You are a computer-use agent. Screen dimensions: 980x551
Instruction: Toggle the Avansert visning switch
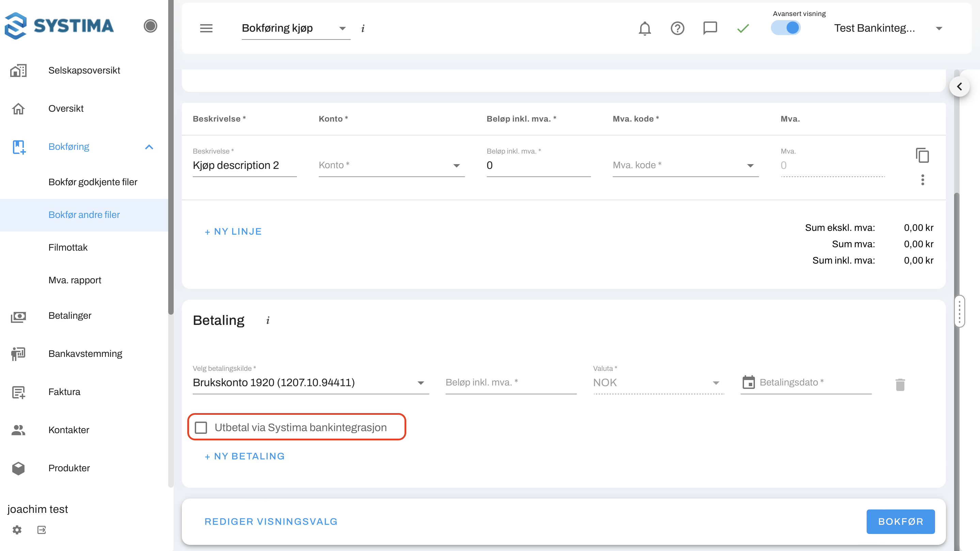pyautogui.click(x=786, y=28)
